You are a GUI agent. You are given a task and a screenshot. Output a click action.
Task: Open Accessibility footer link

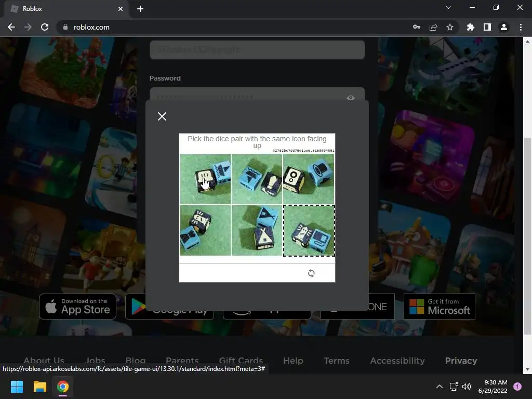click(397, 361)
